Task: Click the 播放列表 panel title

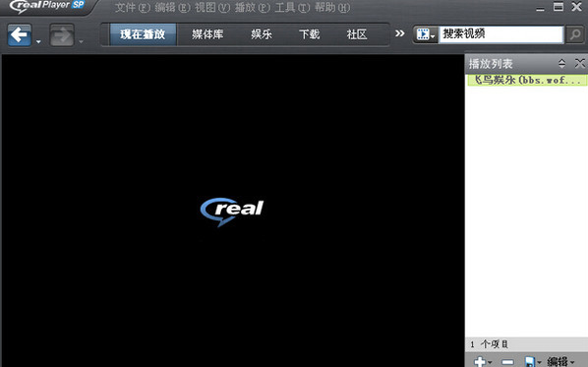Action: [491, 64]
